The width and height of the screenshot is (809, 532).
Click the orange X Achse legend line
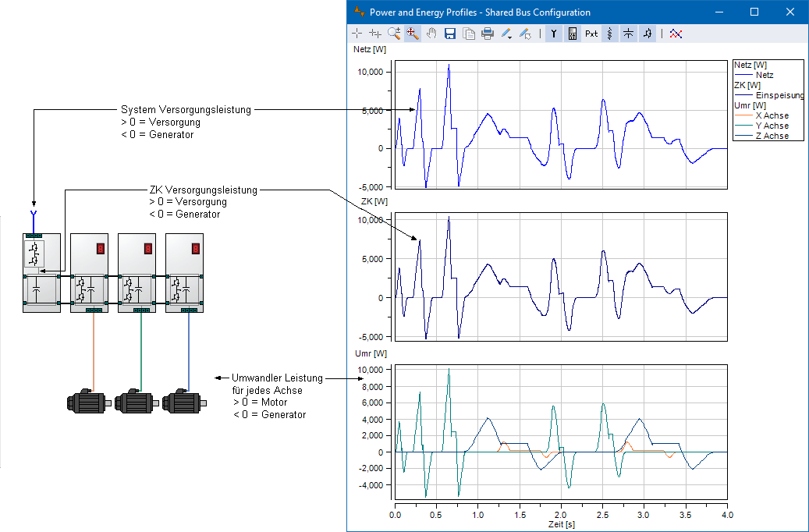coord(742,115)
